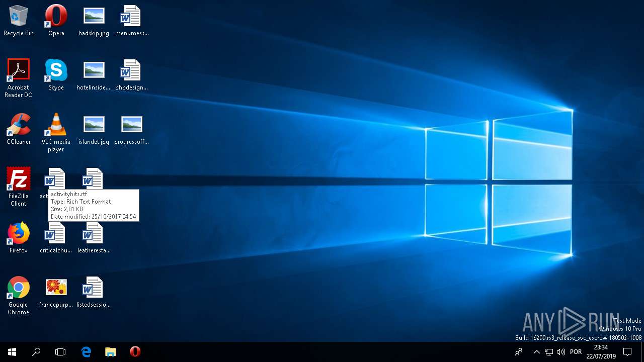
Task: Open the volume control tray icon
Action: pyautogui.click(x=561, y=352)
